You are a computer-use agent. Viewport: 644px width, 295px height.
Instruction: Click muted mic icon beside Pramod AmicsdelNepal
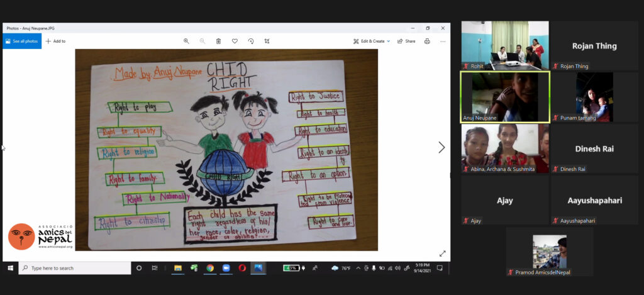point(511,272)
